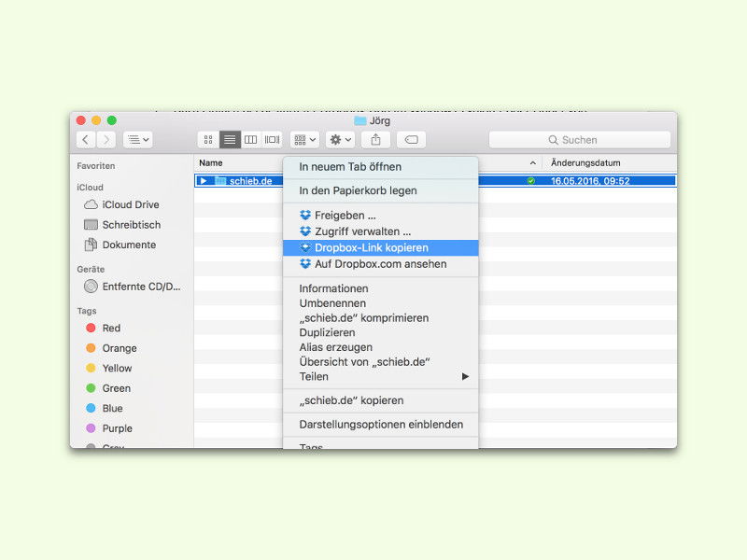Choose In den Papierkorb legen
747x560 pixels.
point(381,190)
